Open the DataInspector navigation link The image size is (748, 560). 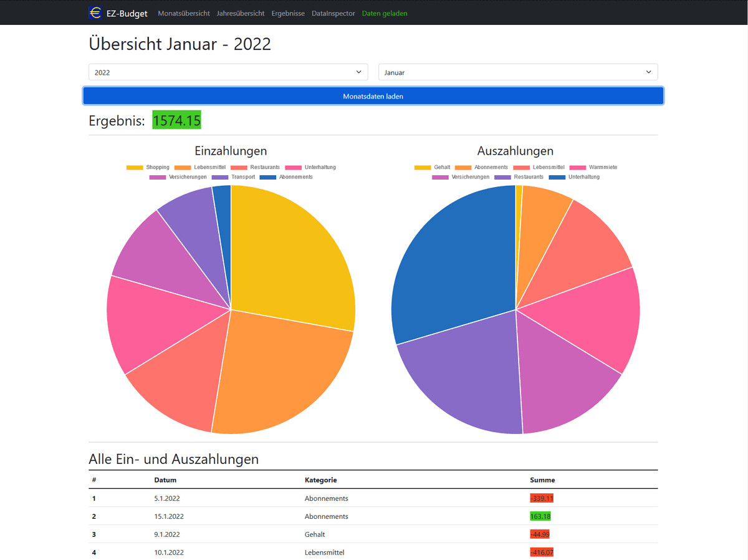333,13
